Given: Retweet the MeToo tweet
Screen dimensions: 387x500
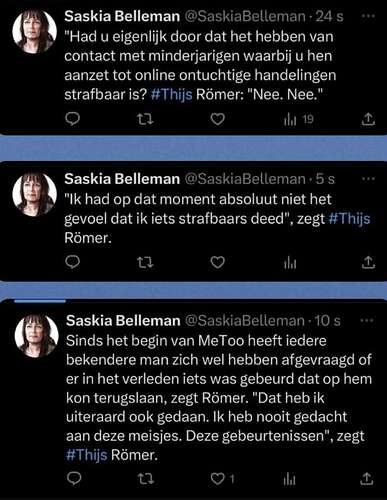Looking at the screenshot, I should point(146,479).
